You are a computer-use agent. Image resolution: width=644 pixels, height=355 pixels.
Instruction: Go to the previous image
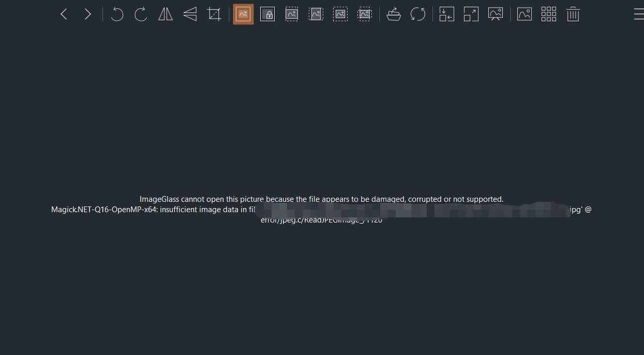[63, 14]
